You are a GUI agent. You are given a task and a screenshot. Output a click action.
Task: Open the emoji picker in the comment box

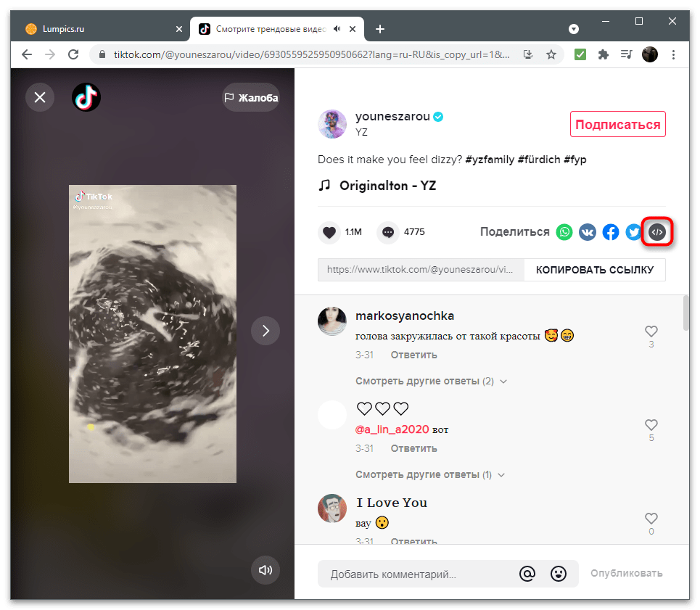[558, 574]
